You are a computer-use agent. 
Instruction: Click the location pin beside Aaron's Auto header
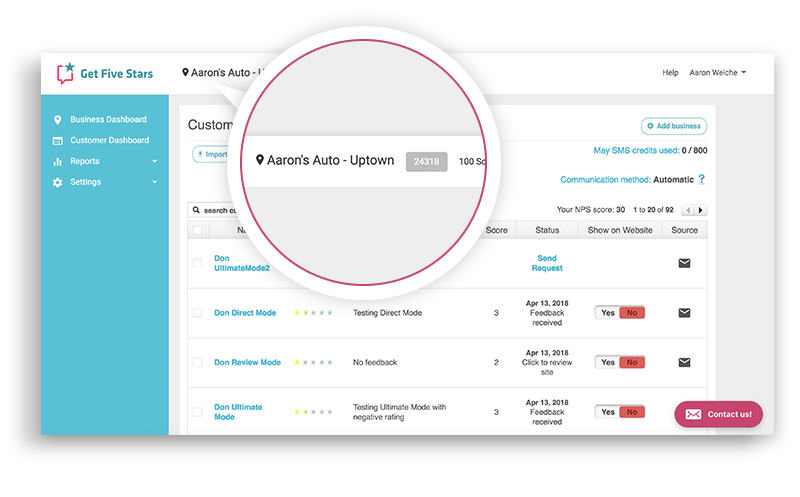pyautogui.click(x=185, y=72)
